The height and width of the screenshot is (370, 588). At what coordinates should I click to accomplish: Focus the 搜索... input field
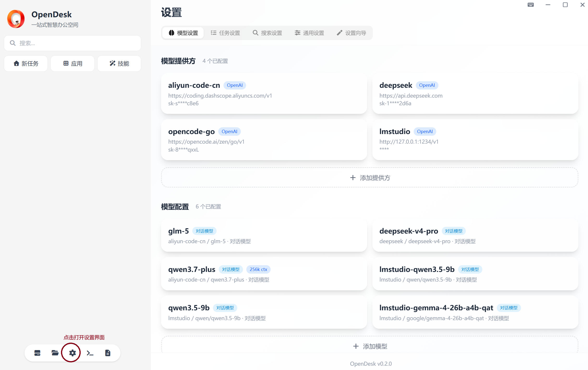[73, 43]
